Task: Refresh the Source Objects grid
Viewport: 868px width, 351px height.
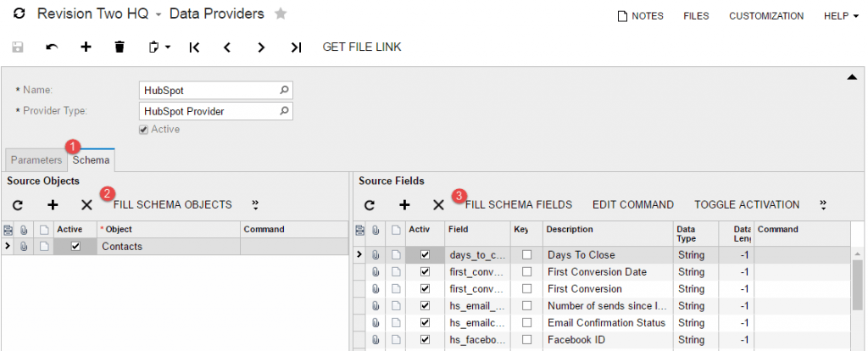Action: pos(19,205)
